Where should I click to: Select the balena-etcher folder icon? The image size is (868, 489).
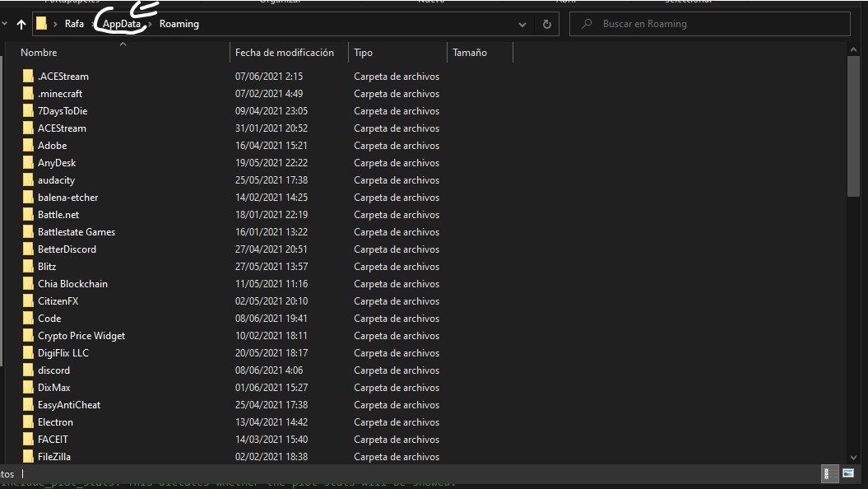(28, 197)
